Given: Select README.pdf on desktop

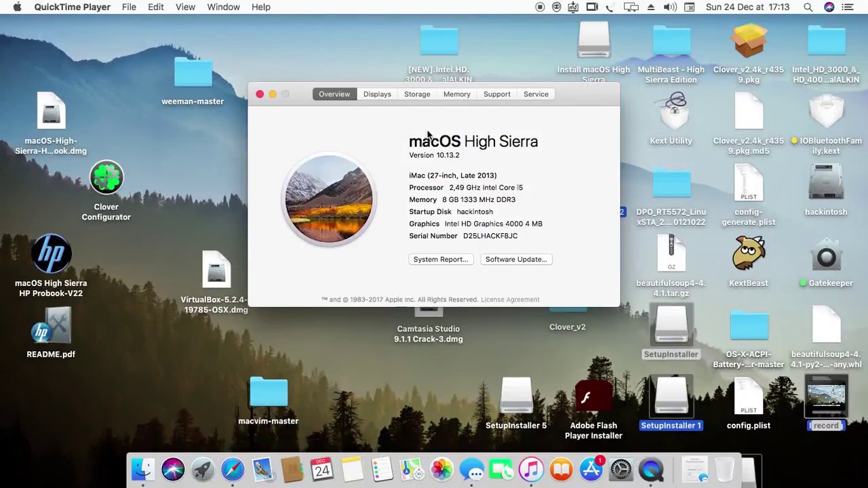Looking at the screenshot, I should point(51,325).
